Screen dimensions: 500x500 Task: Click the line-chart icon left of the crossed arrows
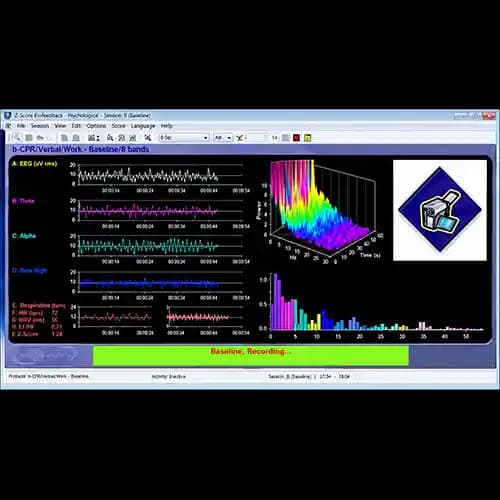[133, 138]
